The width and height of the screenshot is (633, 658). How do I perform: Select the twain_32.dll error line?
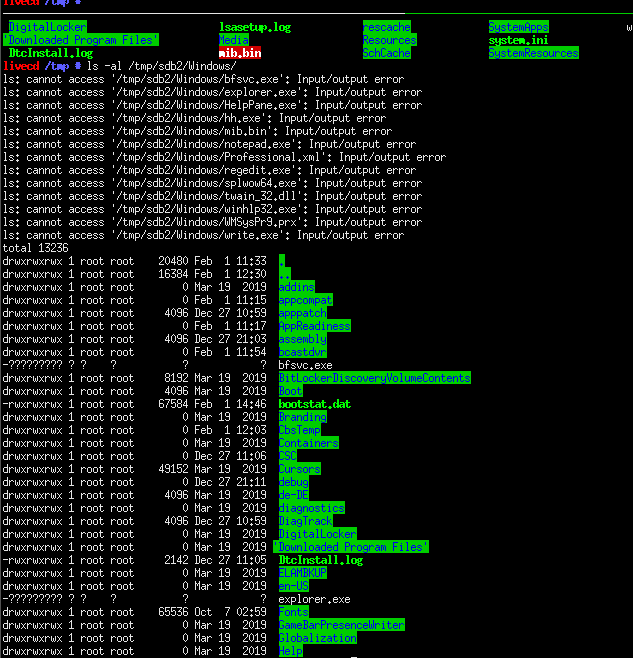[x=212, y=196]
